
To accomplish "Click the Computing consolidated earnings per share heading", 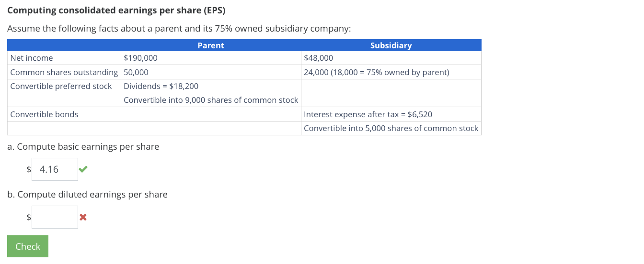I will (116, 11).
